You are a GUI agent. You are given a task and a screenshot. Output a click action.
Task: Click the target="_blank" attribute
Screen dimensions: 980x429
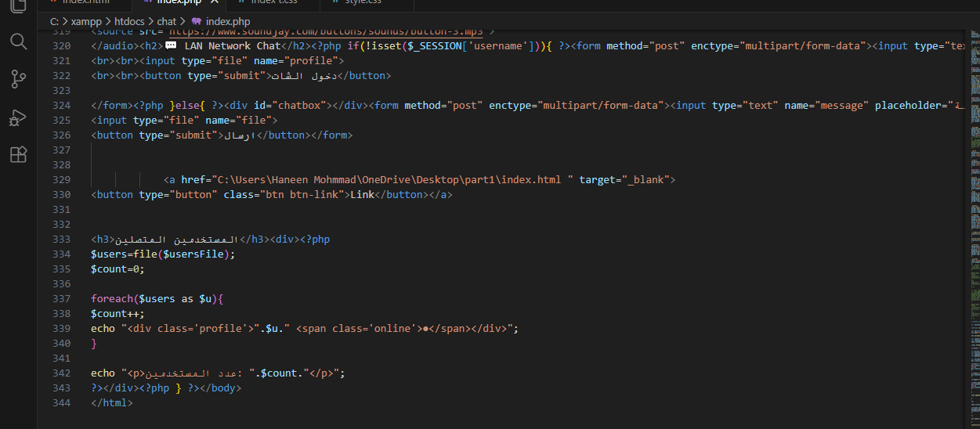click(x=624, y=180)
